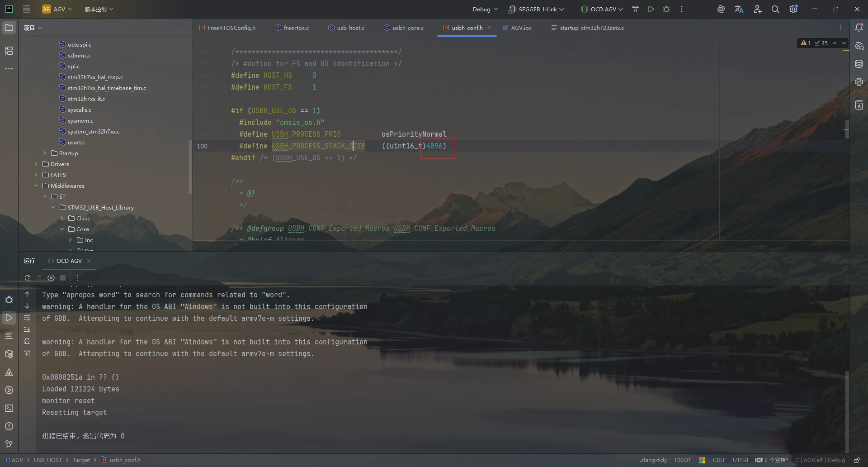Viewport: 868px width, 467px height.
Task: Click USB_HOST breadcrumb in status bar
Action: (x=48, y=460)
